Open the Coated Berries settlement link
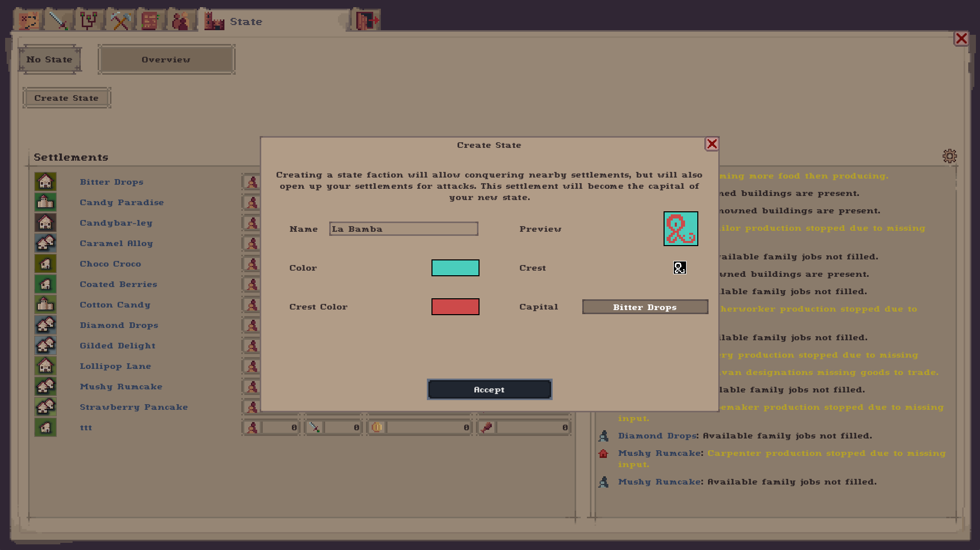The width and height of the screenshot is (980, 550). (119, 284)
